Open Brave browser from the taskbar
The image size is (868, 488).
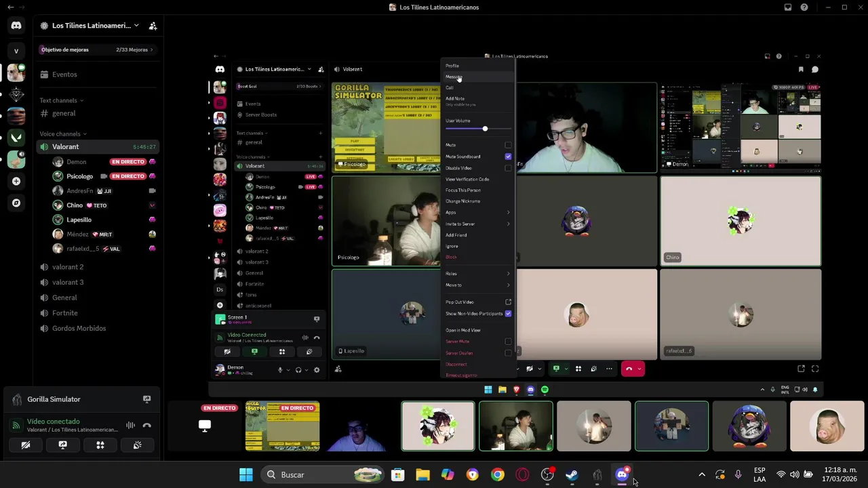click(x=473, y=474)
